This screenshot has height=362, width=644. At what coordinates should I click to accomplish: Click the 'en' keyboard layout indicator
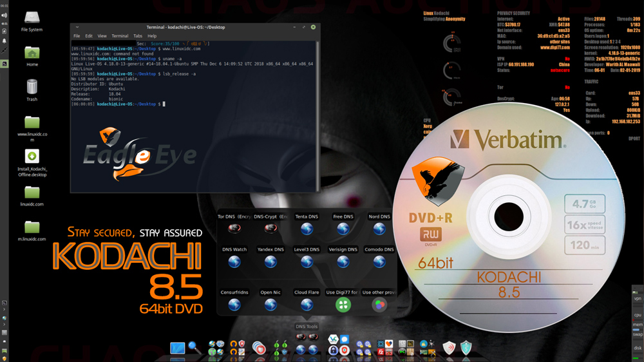pyautogui.click(x=4, y=23)
